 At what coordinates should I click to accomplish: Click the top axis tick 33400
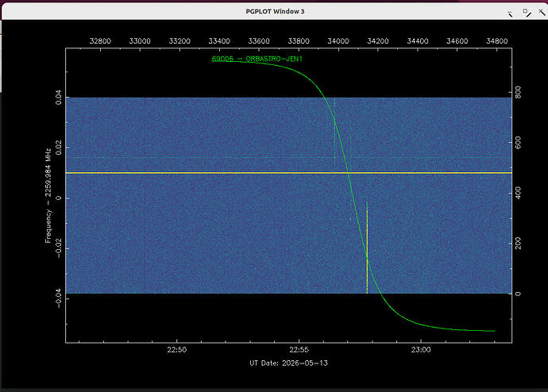coord(219,40)
